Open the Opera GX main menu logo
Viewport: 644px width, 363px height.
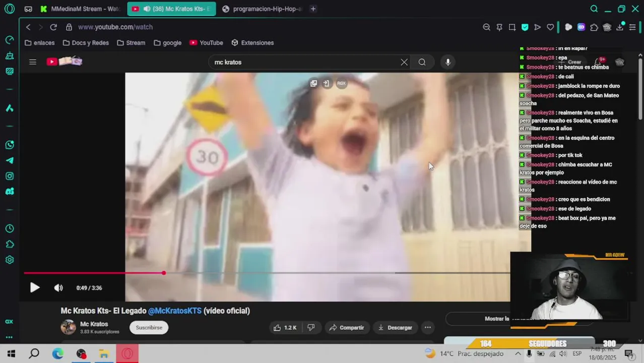click(x=9, y=9)
